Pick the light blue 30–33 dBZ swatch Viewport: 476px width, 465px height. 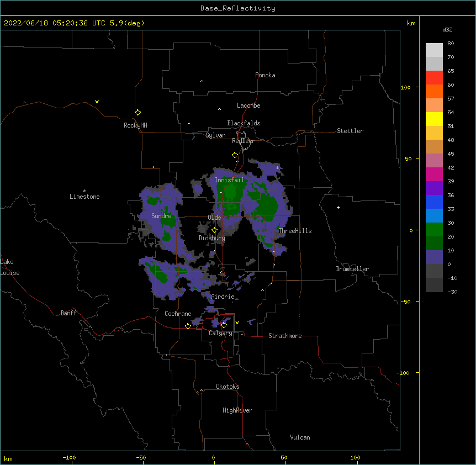click(434, 216)
